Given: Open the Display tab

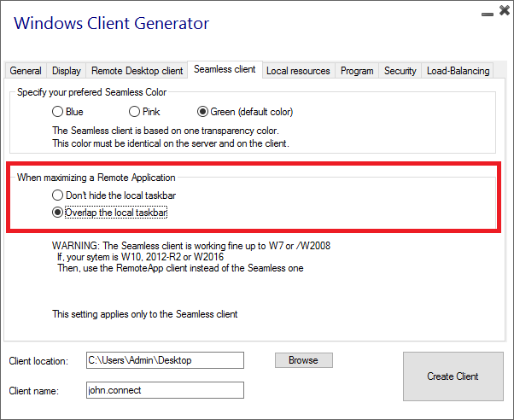Looking at the screenshot, I should pyautogui.click(x=67, y=71).
